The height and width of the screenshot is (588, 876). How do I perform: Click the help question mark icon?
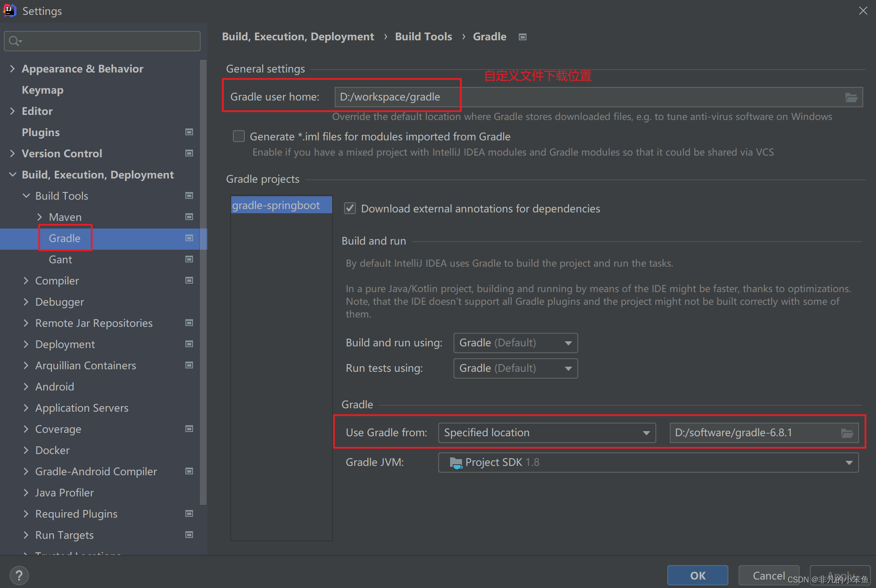[19, 575]
